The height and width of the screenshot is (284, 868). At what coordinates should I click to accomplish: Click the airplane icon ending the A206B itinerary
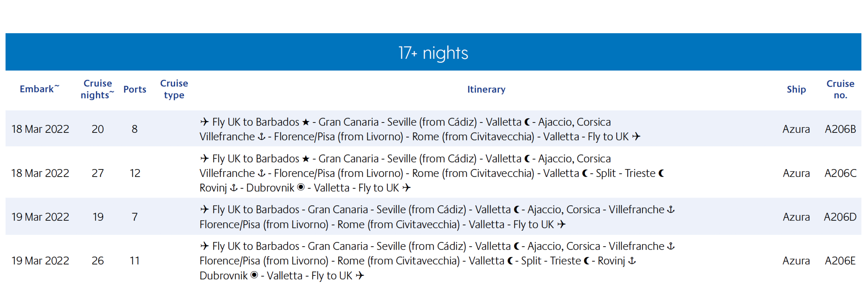coord(636,136)
